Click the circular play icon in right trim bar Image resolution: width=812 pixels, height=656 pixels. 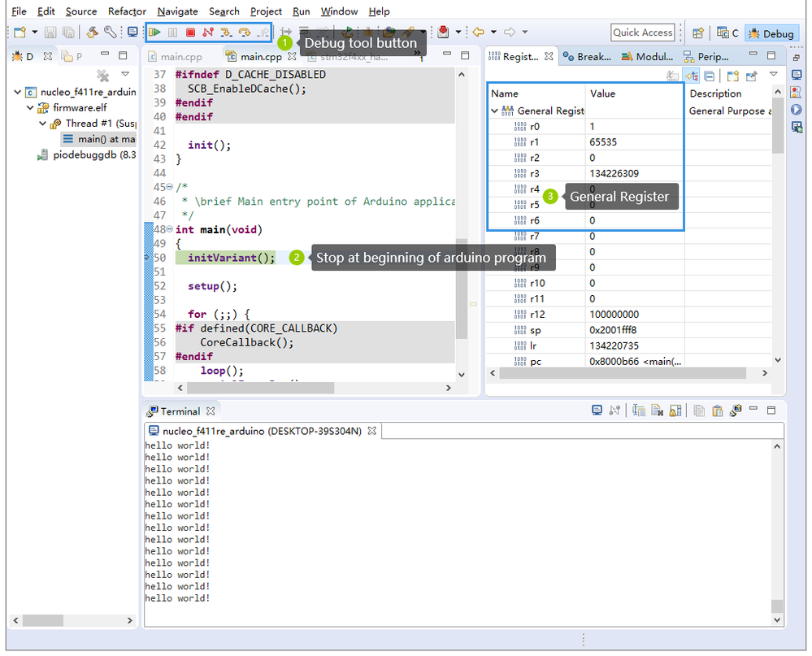click(x=797, y=110)
